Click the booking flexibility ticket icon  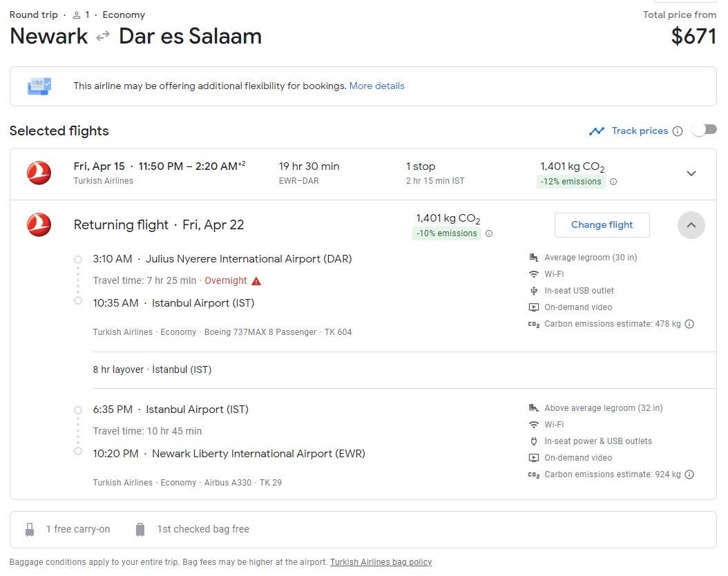pos(39,86)
